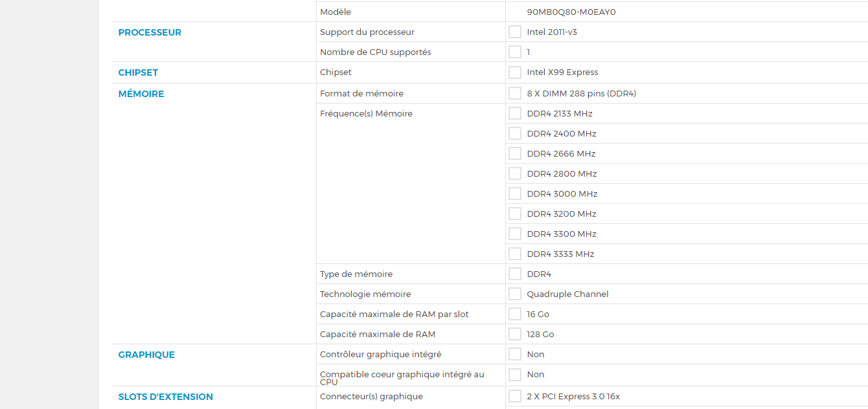Check the Quadruple Channel checkbox
868x409 pixels.
click(515, 294)
